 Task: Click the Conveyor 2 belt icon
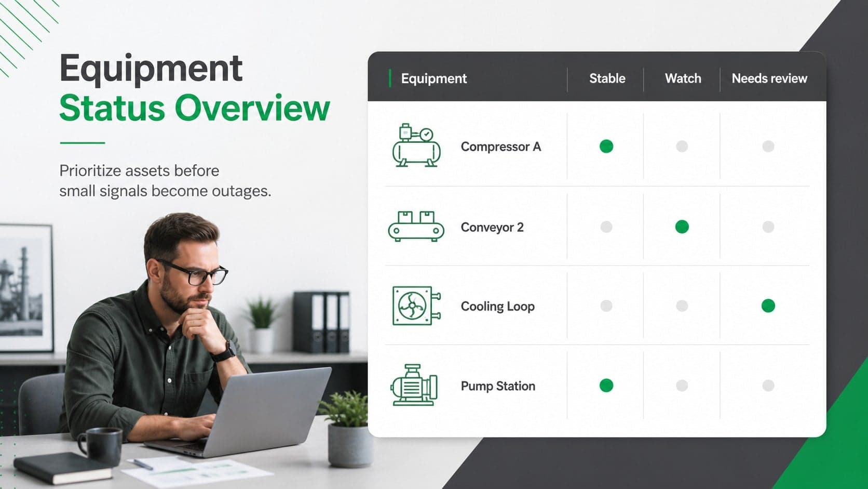pyautogui.click(x=416, y=226)
